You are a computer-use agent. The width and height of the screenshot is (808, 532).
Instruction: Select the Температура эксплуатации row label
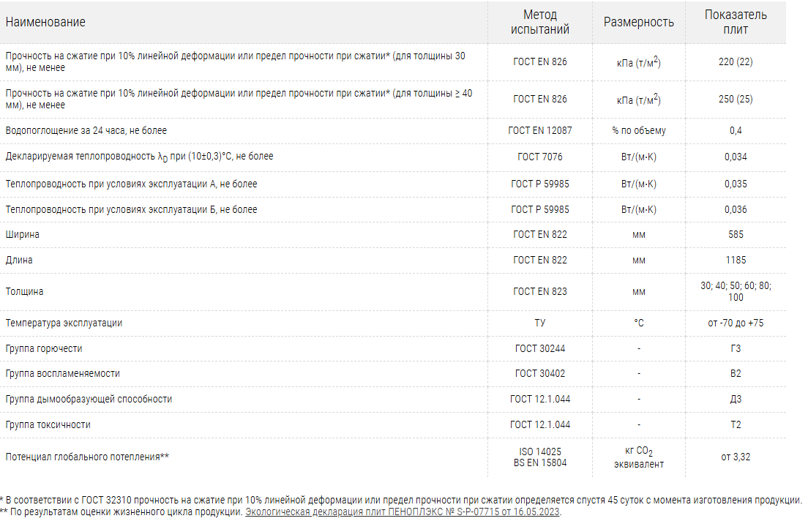click(x=64, y=323)
